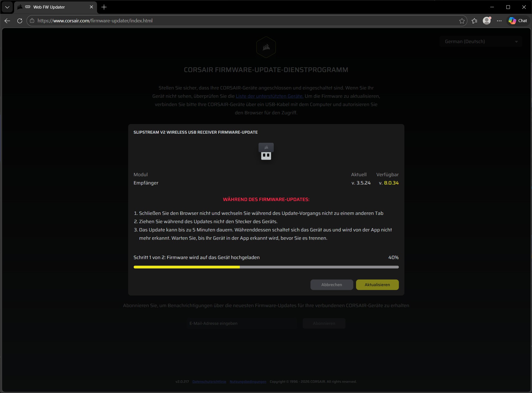Screen dimensions: 532x393
Task: Add page to favorites with the star icon
Action: [462, 21]
